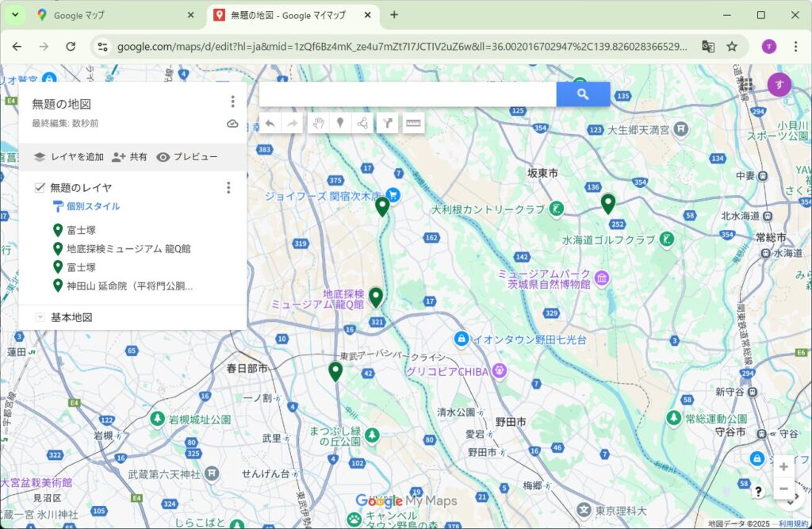Open the map options three-dot menu
812x529 pixels.
232,102
